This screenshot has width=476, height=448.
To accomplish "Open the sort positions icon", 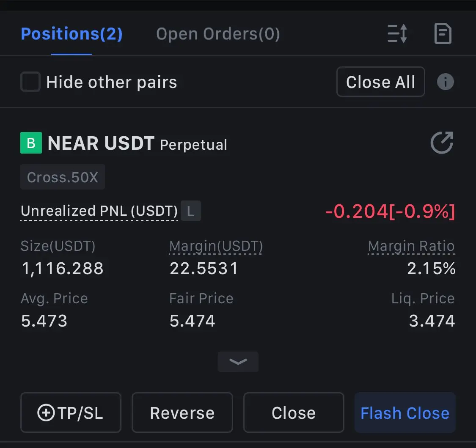I will tap(397, 33).
